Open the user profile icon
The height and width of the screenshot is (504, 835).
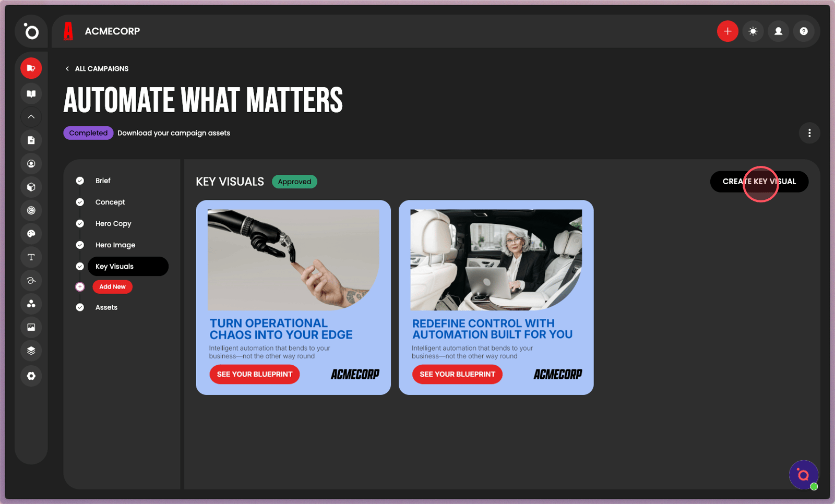coord(778,31)
